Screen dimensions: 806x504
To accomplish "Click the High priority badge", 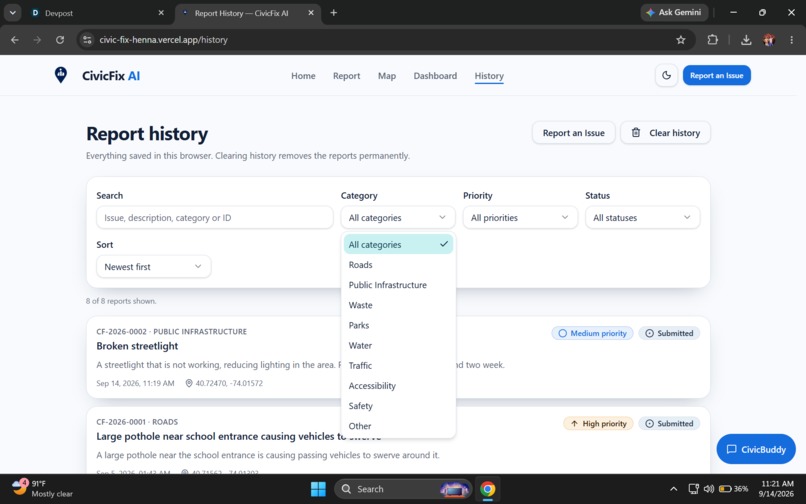I will (x=598, y=423).
